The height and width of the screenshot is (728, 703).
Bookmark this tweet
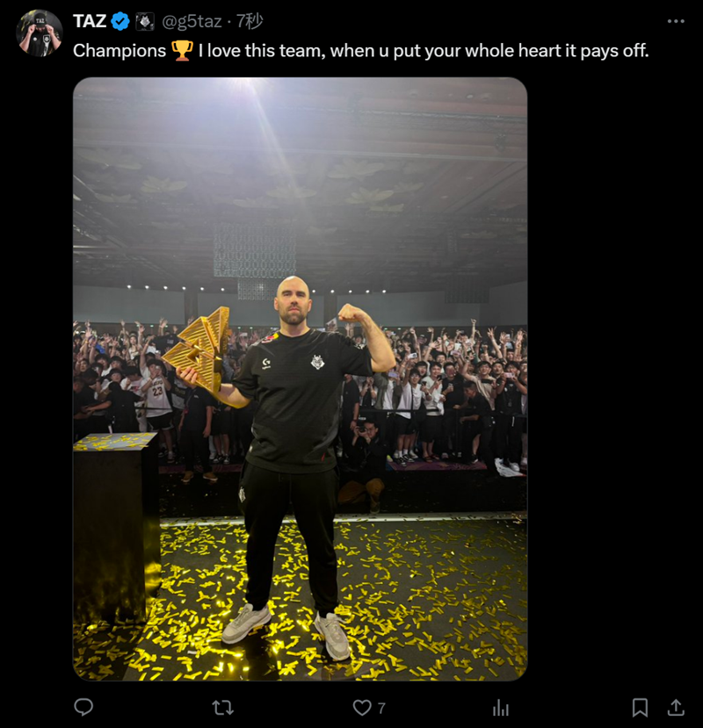coord(640,708)
